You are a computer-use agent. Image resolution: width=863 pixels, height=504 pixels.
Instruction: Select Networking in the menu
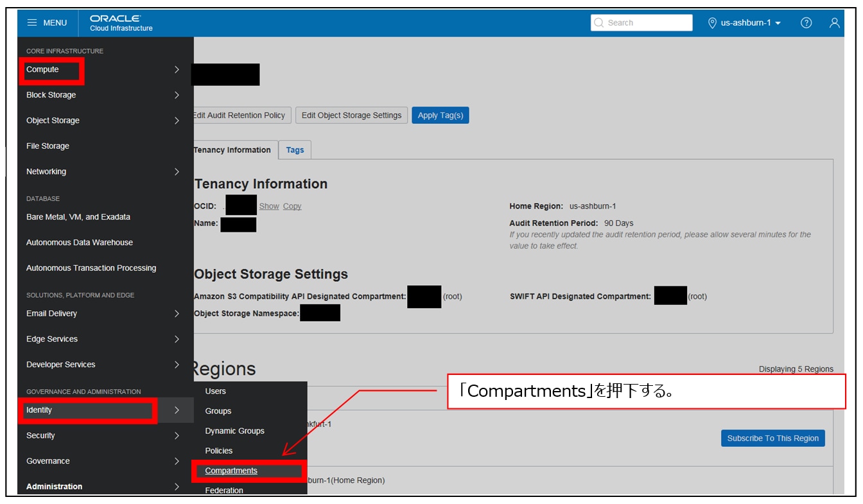click(x=46, y=171)
